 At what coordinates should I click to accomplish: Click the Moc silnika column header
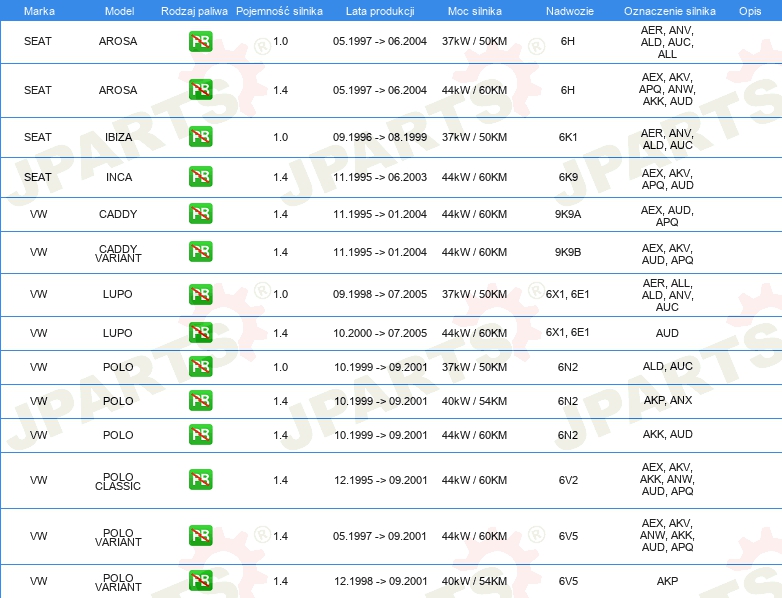pyautogui.click(x=474, y=11)
